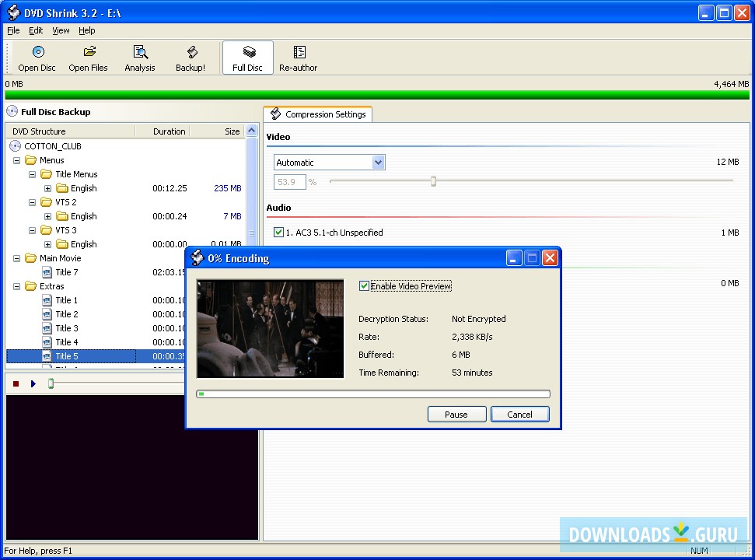
Task: Switch to the Compression Settings tab
Action: (x=317, y=114)
